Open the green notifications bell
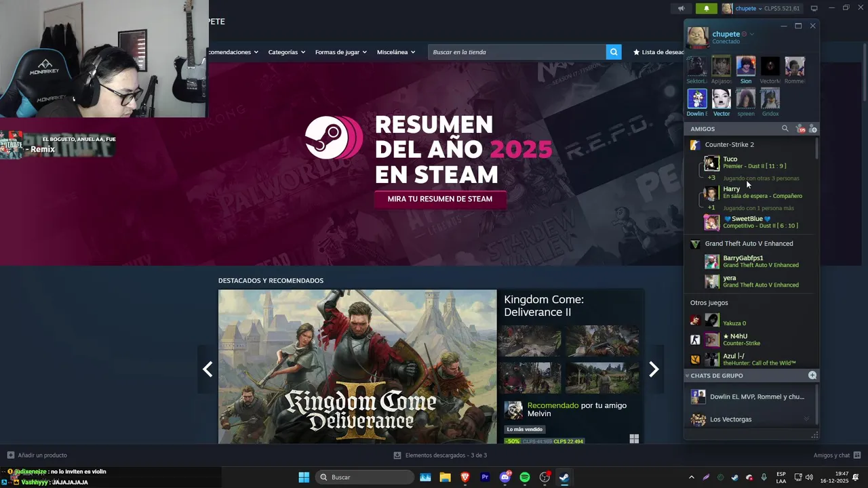This screenshot has height=488, width=868. (706, 8)
